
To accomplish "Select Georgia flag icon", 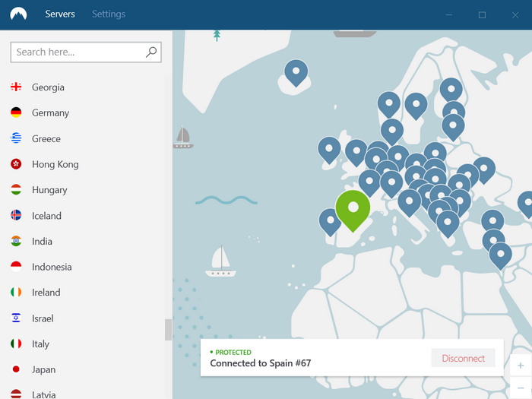I will (x=16, y=87).
